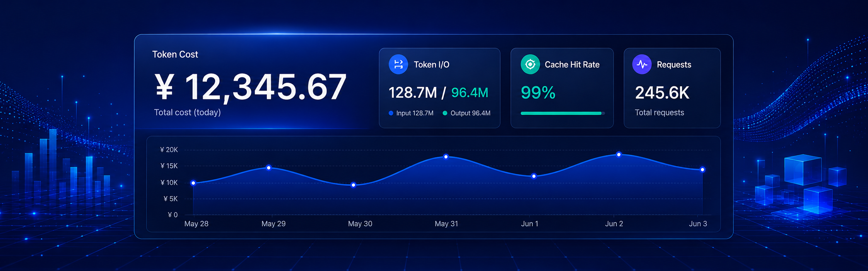The image size is (868, 271).
Task: Click the Cache Hit Rate title
Action: pyautogui.click(x=572, y=65)
